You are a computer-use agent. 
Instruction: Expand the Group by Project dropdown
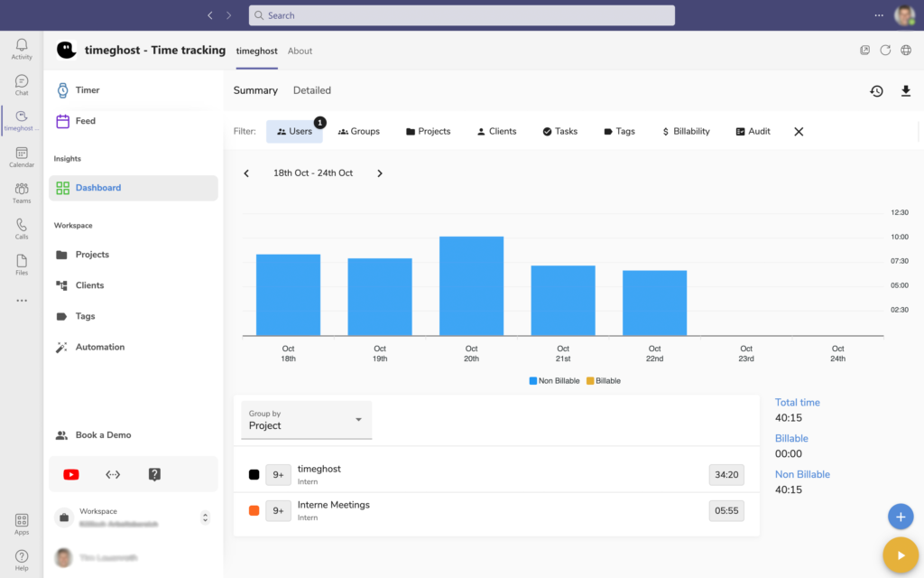tap(307, 420)
